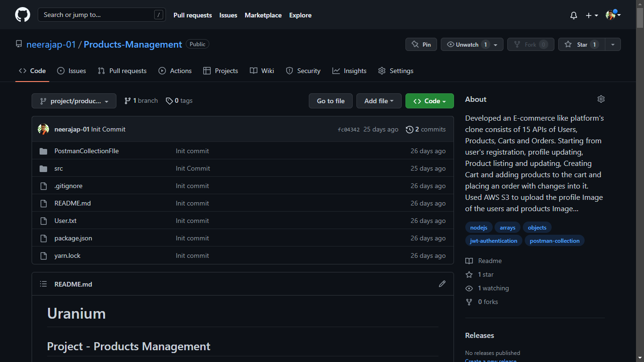This screenshot has width=644, height=362.
Task: View the 0 forks link
Action: [482, 302]
